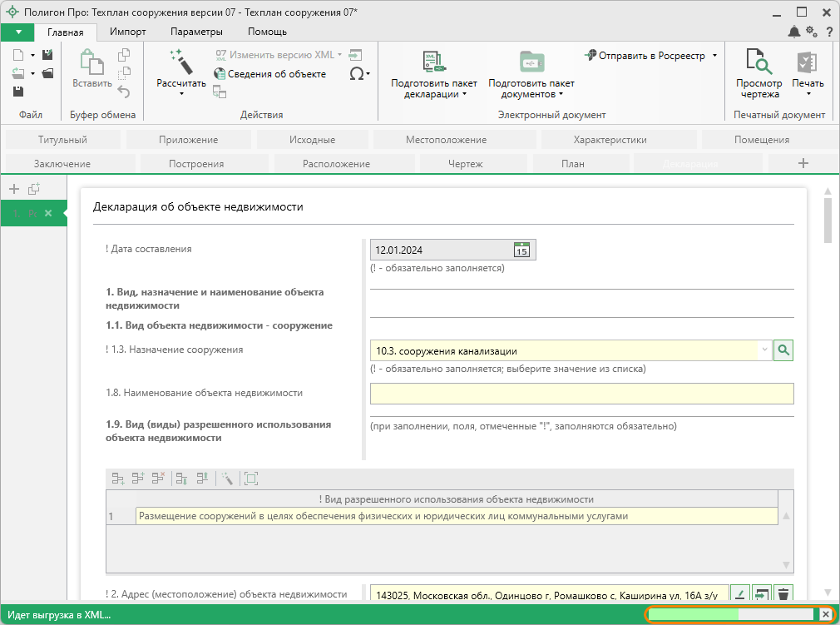Open the calendar in Дата составления field

(521, 250)
